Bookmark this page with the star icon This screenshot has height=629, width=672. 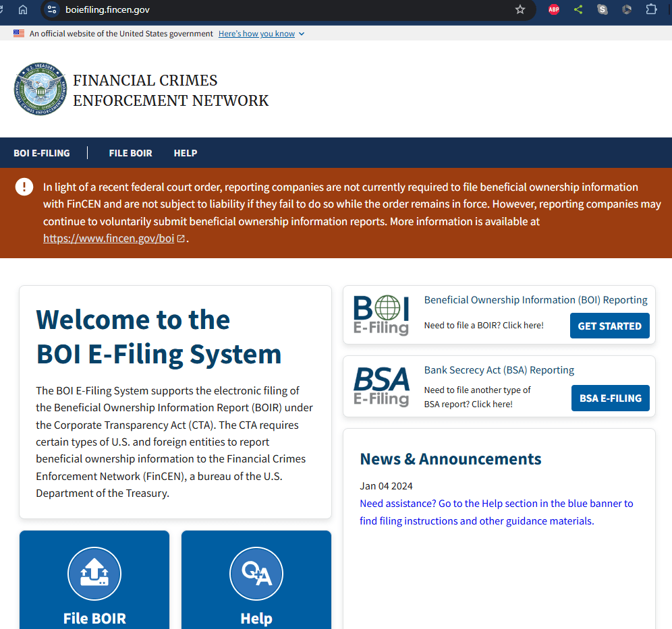520,9
